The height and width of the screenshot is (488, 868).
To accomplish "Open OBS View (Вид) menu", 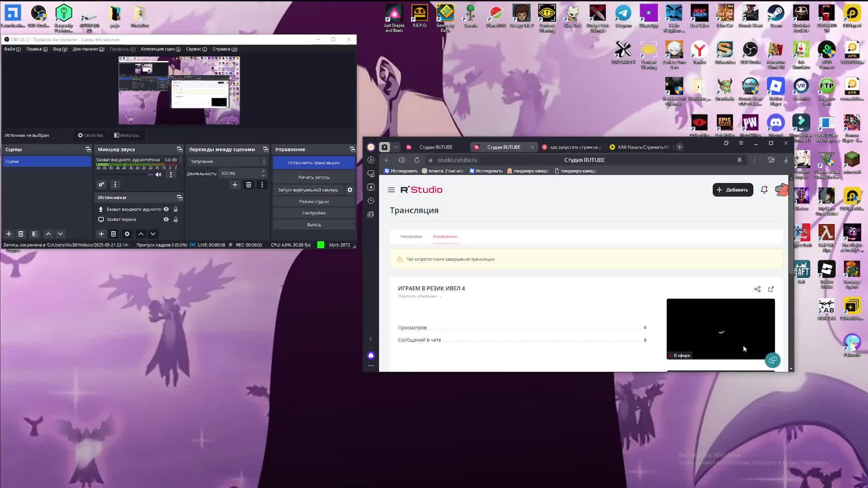I will click(x=60, y=49).
